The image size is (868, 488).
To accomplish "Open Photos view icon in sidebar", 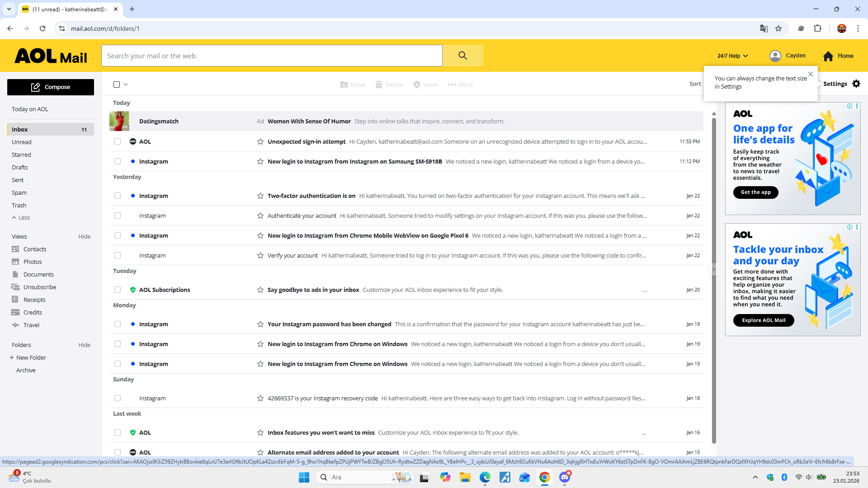I will pos(15,262).
